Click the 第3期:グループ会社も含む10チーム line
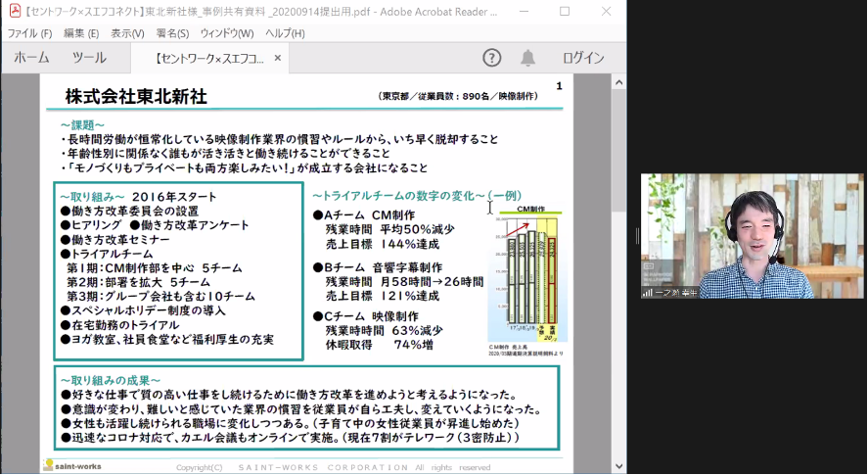Screen dimensions: 868x475 coord(160,297)
